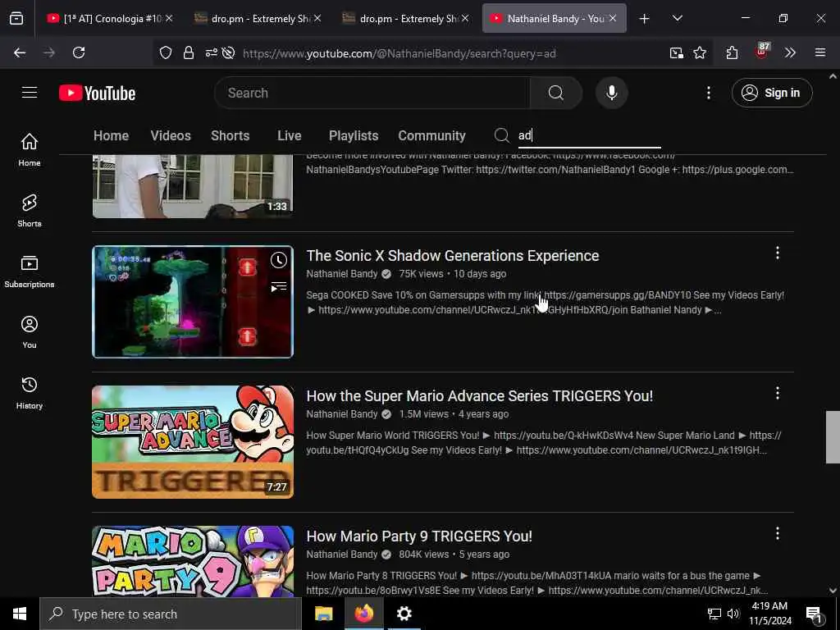The width and height of the screenshot is (840, 630).
Task: Start voice search with the microphone
Action: (x=611, y=93)
